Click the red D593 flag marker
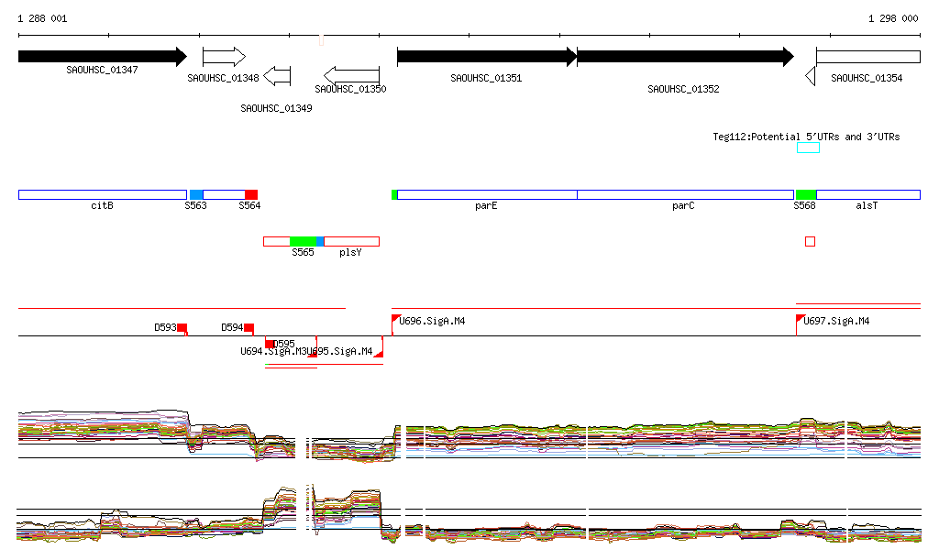Viewport: 939px width, 560px height. [182, 328]
